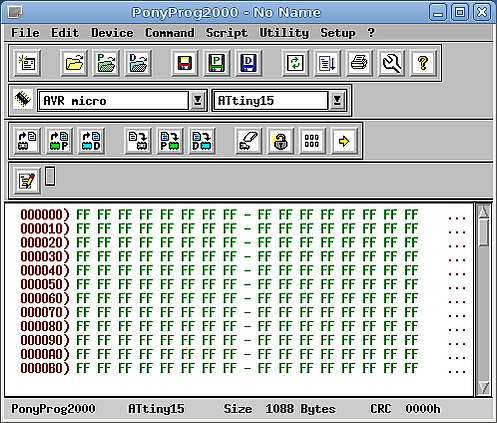The width and height of the screenshot is (497, 423).
Task: Click the Print icon
Action: coord(359,63)
